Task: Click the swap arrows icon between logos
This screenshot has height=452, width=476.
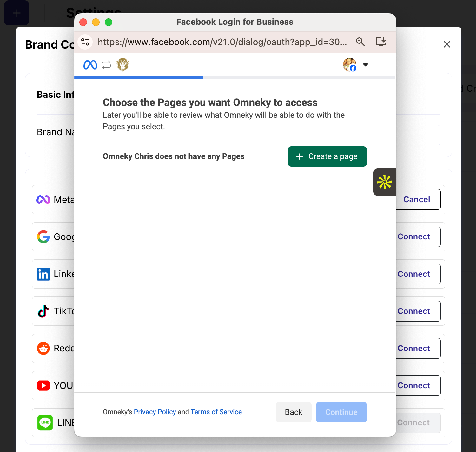Action: 106,65
